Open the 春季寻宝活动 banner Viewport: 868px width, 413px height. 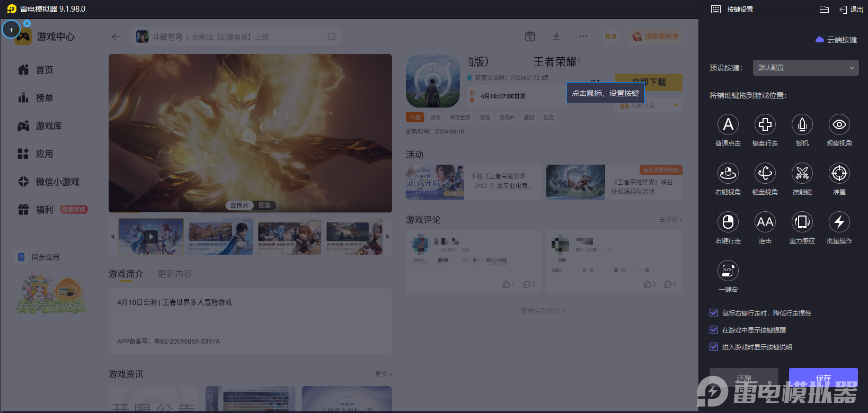(x=51, y=294)
